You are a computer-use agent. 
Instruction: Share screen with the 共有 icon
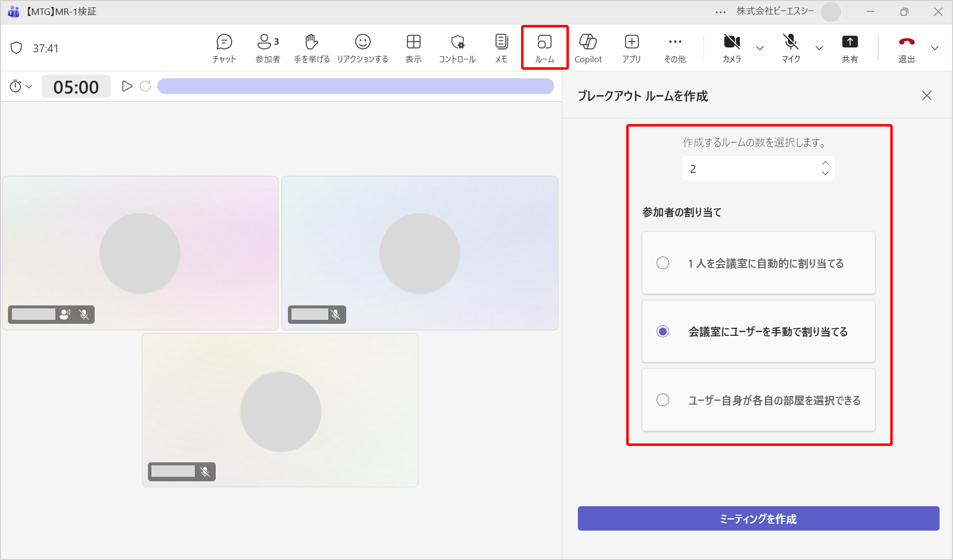849,48
